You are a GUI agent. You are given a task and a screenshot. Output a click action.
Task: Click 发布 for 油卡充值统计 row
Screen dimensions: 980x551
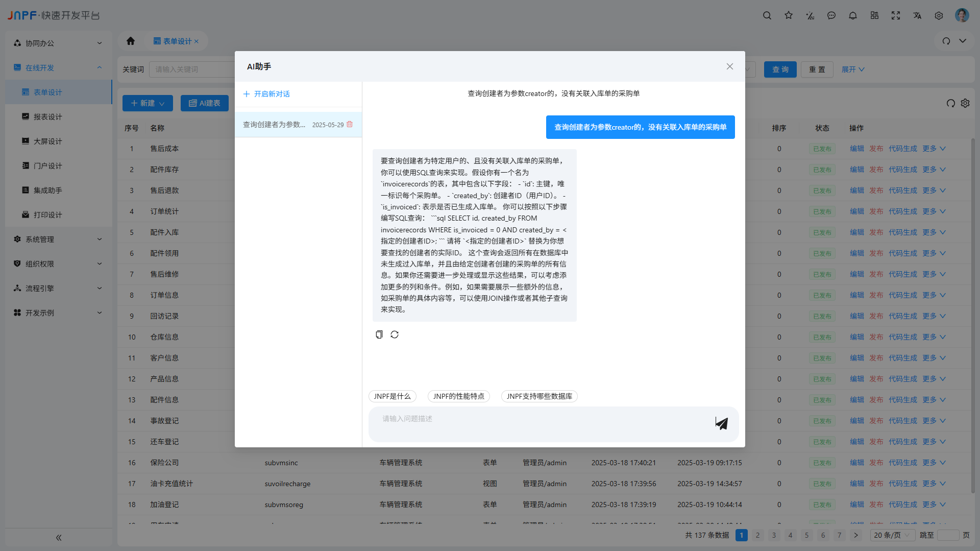click(876, 484)
